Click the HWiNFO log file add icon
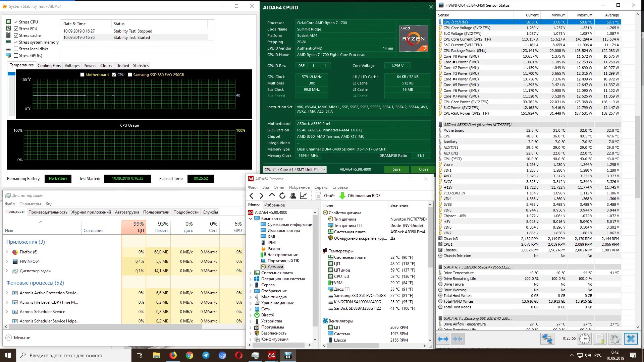Image resolution: width=644 pixels, height=362 pixels. 600,339
